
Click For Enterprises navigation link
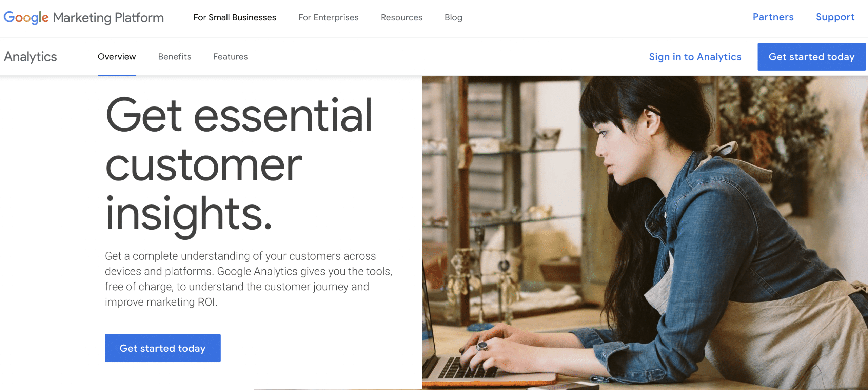(328, 17)
